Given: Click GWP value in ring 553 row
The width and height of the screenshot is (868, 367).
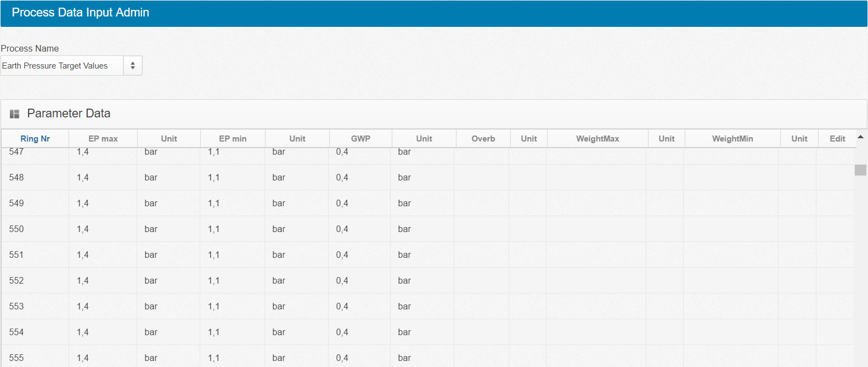Looking at the screenshot, I should pyautogui.click(x=342, y=307).
